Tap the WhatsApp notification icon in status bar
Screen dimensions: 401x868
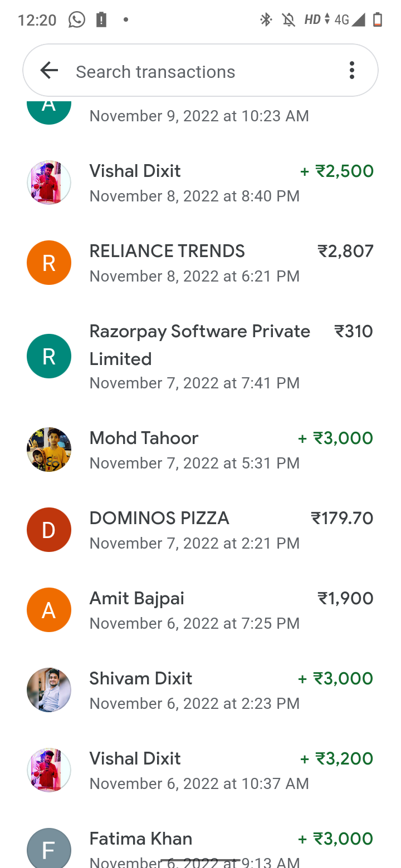click(x=77, y=20)
